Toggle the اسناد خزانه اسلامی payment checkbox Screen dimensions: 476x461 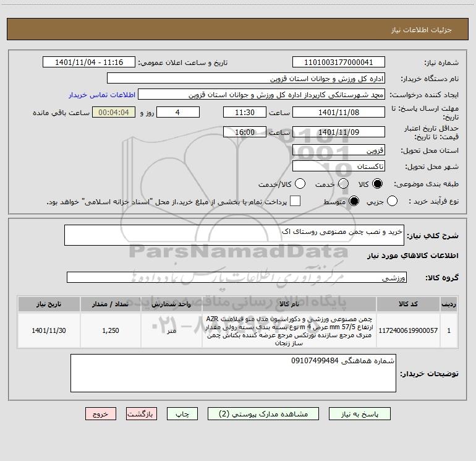[295, 201]
